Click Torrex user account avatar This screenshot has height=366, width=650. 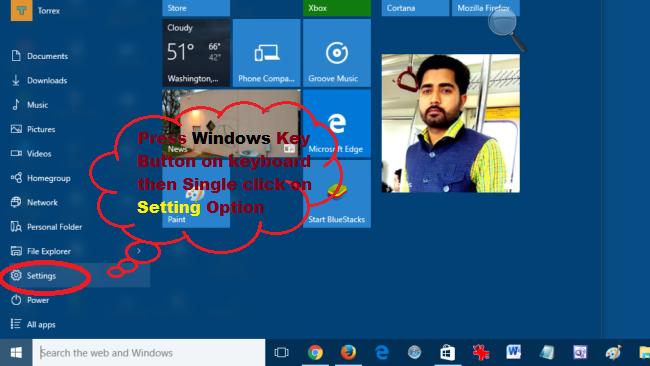22,10
